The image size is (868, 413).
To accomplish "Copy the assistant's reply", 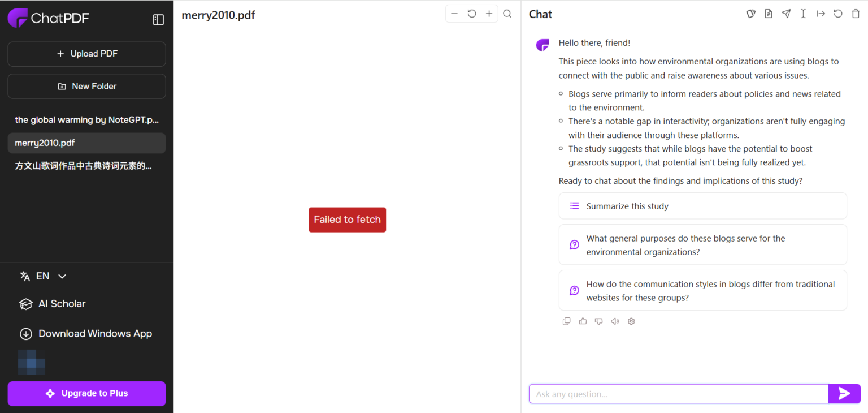I will pos(566,321).
